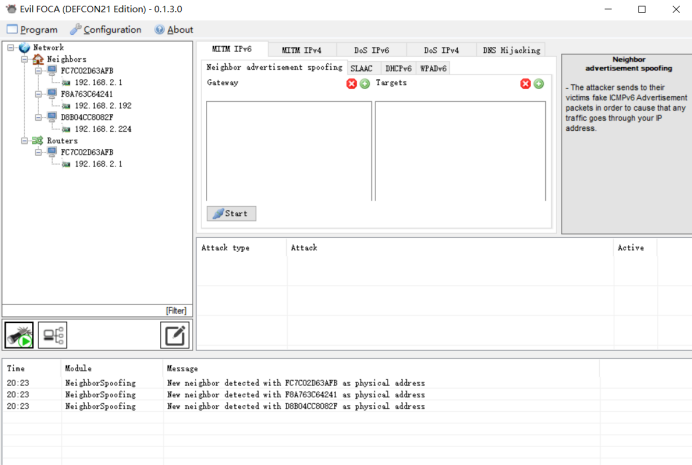
Task: Select the MITM IPv6 tab
Action: [x=232, y=49]
